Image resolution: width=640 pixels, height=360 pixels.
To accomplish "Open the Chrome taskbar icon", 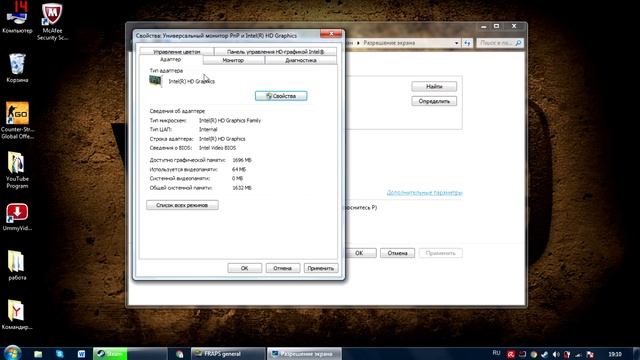I will click(180, 354).
